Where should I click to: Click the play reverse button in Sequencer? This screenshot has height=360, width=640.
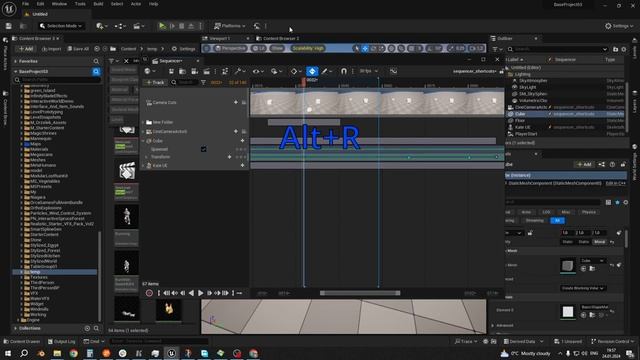[x=191, y=293]
